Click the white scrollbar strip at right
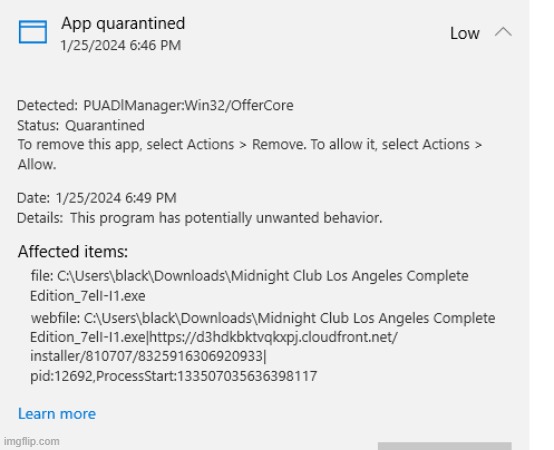554x450 pixels. tap(541, 225)
